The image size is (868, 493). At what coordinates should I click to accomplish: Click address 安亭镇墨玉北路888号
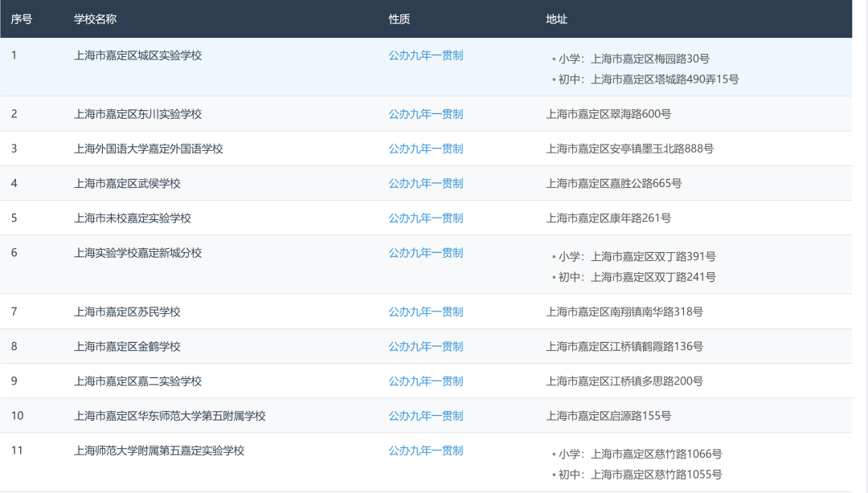(x=630, y=149)
